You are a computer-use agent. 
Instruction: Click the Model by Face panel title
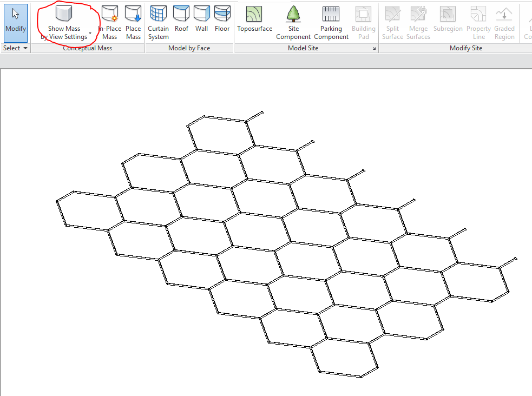tap(189, 48)
